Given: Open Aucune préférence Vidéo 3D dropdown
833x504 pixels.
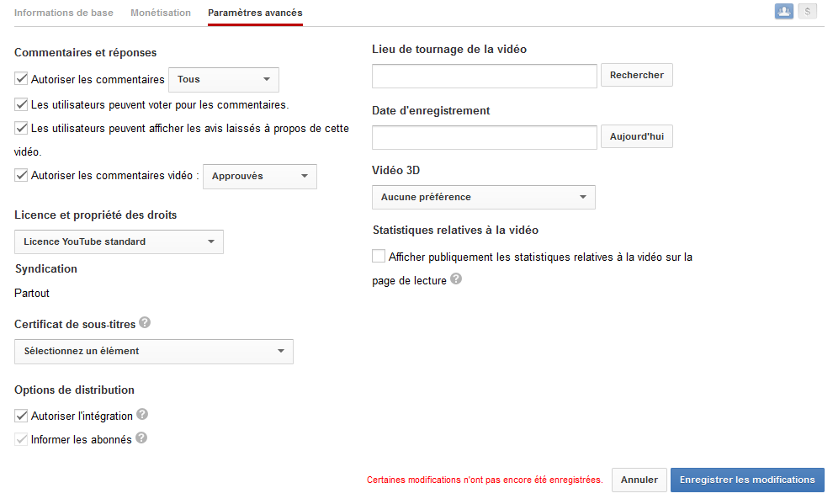Looking at the screenshot, I should tap(484, 197).
